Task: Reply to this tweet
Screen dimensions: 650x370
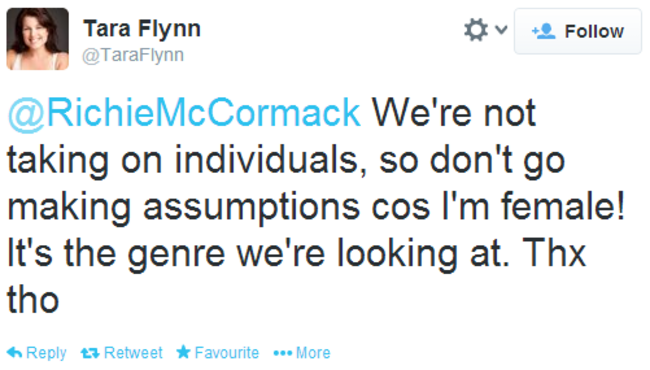Action: [37, 353]
